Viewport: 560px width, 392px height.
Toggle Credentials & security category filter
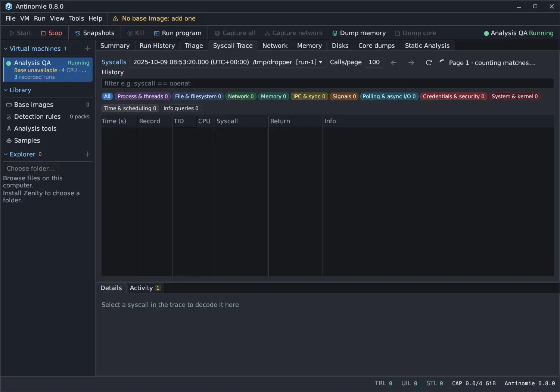coord(454,96)
